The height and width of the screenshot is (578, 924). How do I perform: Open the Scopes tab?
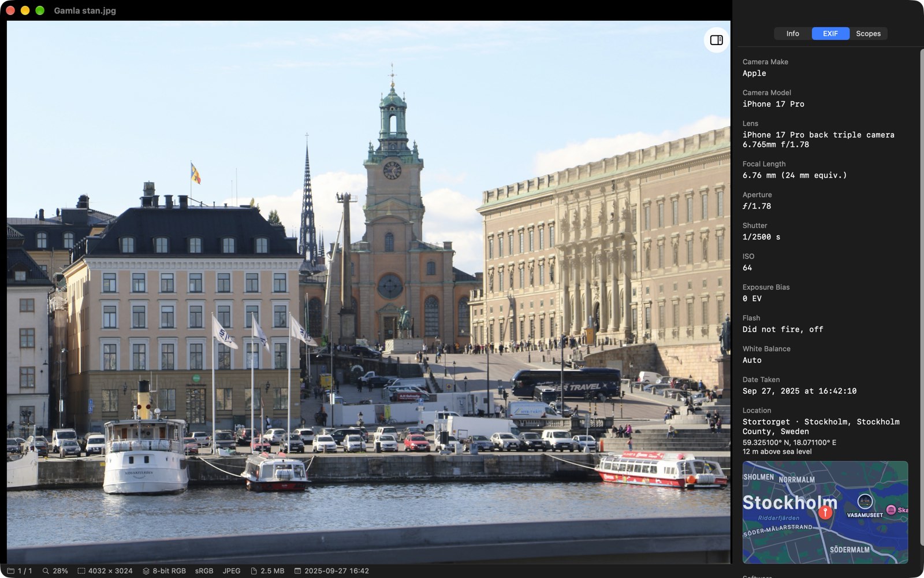(x=868, y=34)
